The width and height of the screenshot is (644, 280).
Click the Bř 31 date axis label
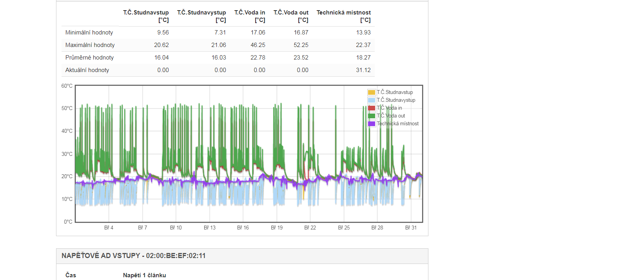(x=411, y=228)
